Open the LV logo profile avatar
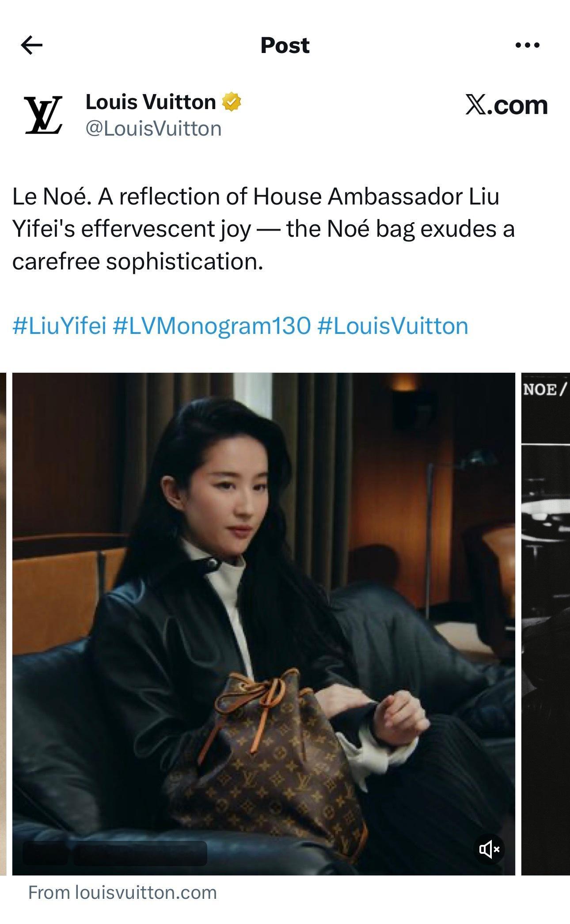 [43, 115]
